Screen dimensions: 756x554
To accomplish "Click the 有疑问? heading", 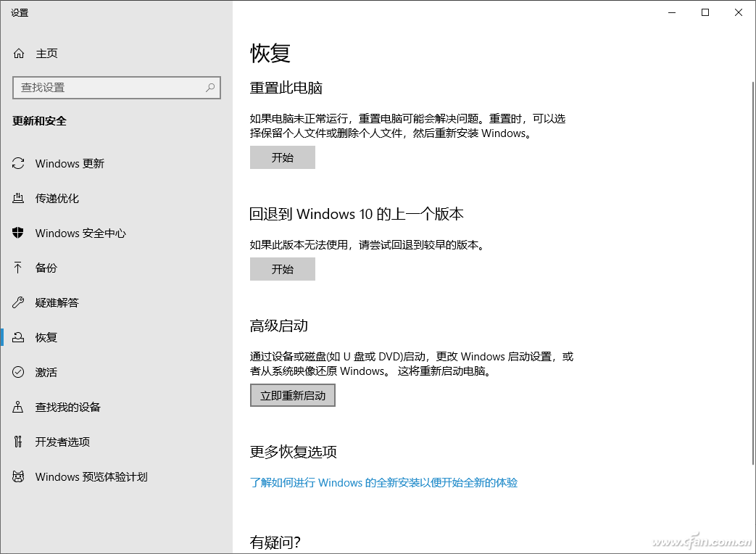I will 275,542.
